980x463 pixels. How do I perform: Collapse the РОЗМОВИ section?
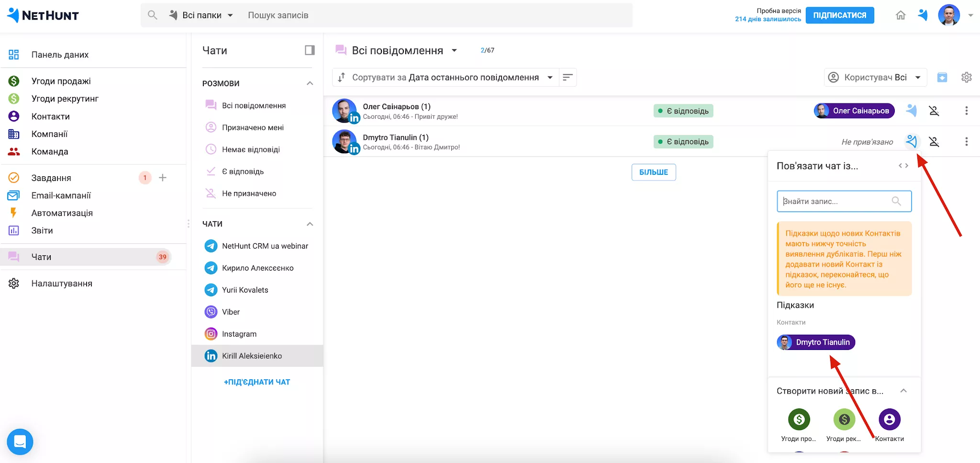click(x=310, y=83)
